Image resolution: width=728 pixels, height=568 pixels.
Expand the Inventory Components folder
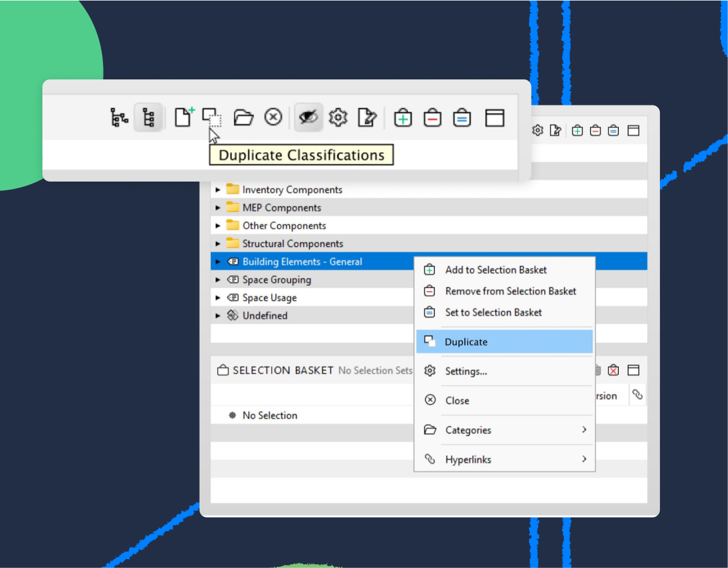[x=218, y=190]
